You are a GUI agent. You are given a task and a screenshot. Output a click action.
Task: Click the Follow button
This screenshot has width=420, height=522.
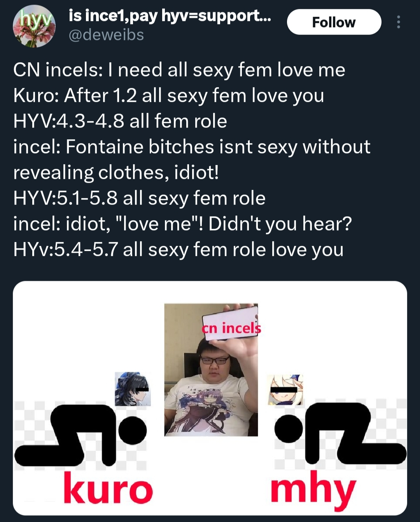point(334,22)
